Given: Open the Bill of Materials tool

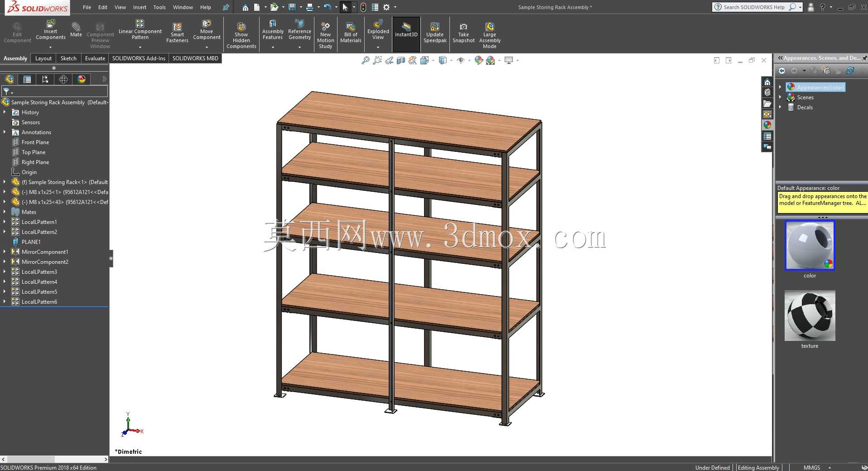Looking at the screenshot, I should click(x=351, y=33).
